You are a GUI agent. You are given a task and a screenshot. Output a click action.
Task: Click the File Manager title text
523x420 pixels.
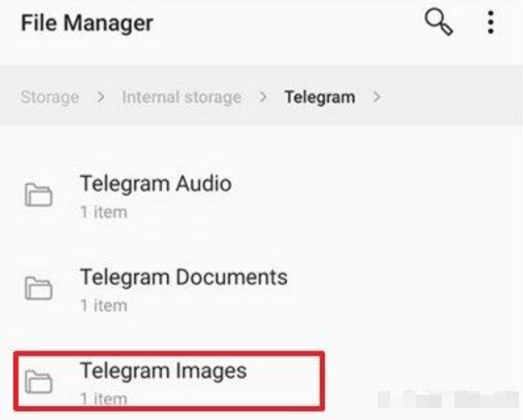(87, 23)
